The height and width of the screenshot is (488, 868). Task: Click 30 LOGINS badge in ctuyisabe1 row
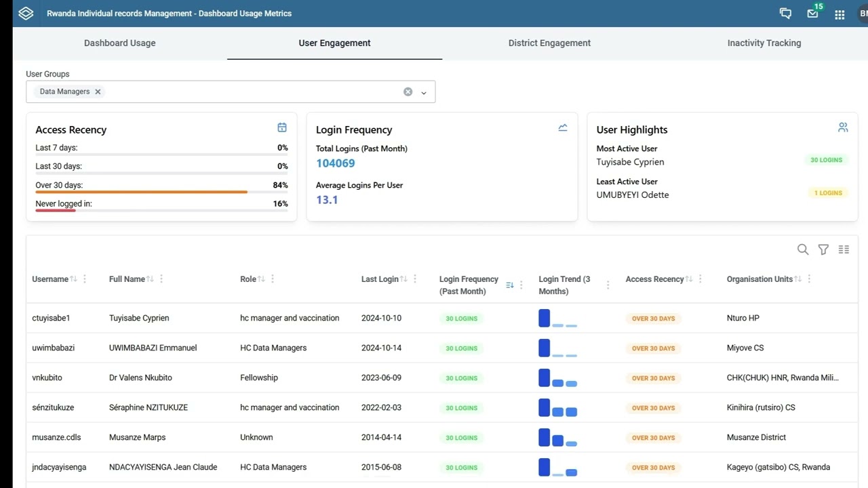pyautogui.click(x=461, y=319)
